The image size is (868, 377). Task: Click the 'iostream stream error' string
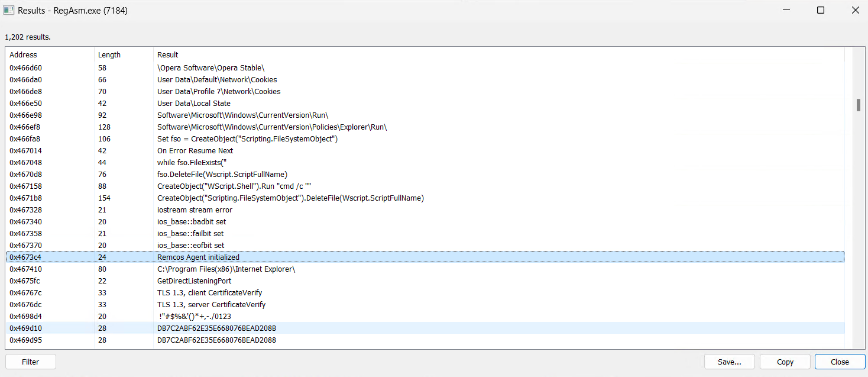(195, 210)
